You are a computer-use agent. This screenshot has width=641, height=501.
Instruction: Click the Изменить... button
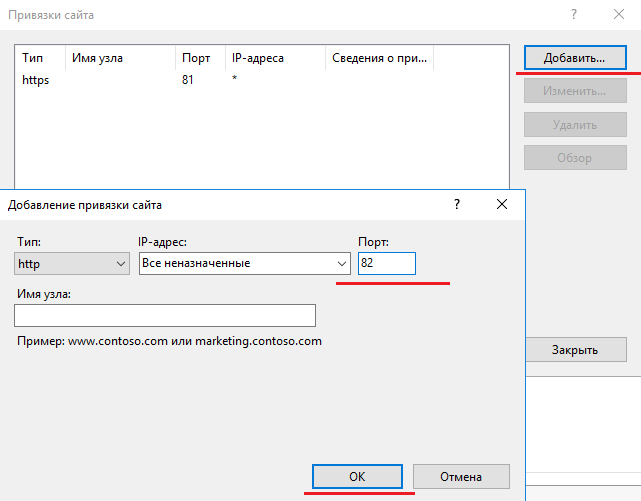(x=574, y=91)
